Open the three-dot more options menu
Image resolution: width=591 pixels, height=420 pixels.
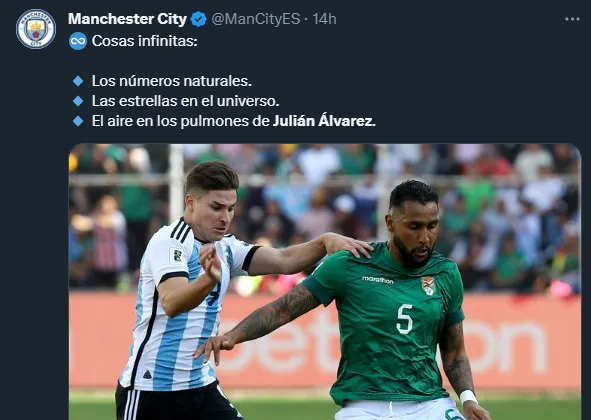(x=572, y=19)
